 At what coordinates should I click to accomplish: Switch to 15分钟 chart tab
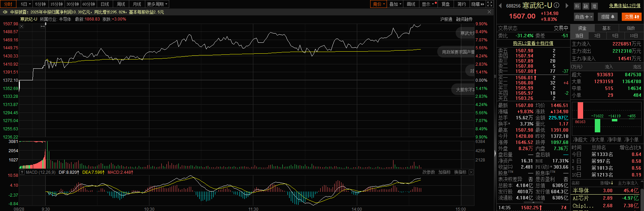[x=56, y=4]
